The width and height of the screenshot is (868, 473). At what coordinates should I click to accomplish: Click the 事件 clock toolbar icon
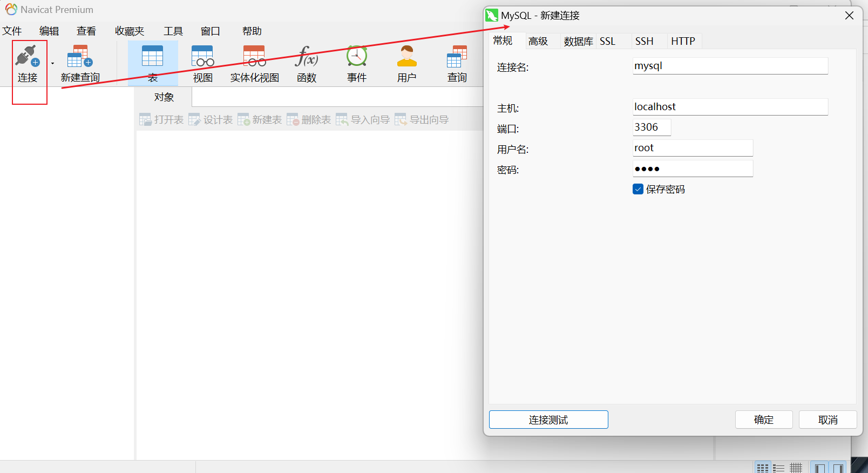click(x=357, y=63)
